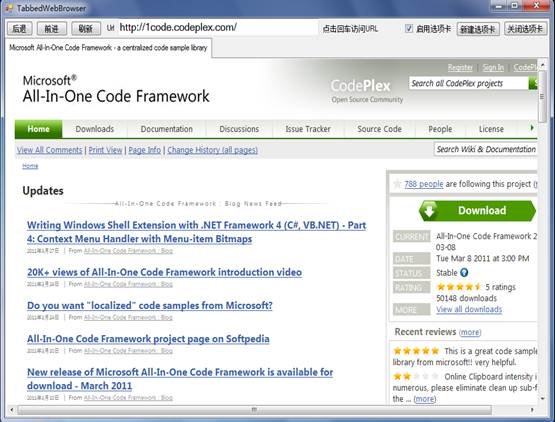Open New release March 2011 article
The height and width of the screenshot is (422, 555).
click(x=180, y=379)
